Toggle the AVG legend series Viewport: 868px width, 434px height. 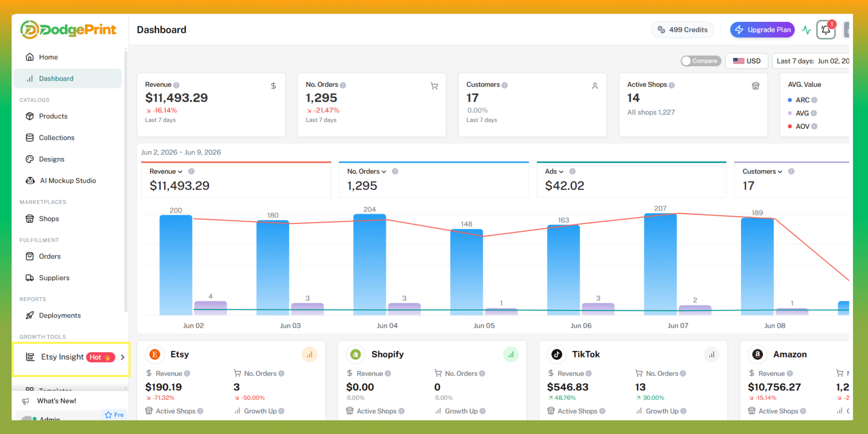pyautogui.click(x=799, y=113)
